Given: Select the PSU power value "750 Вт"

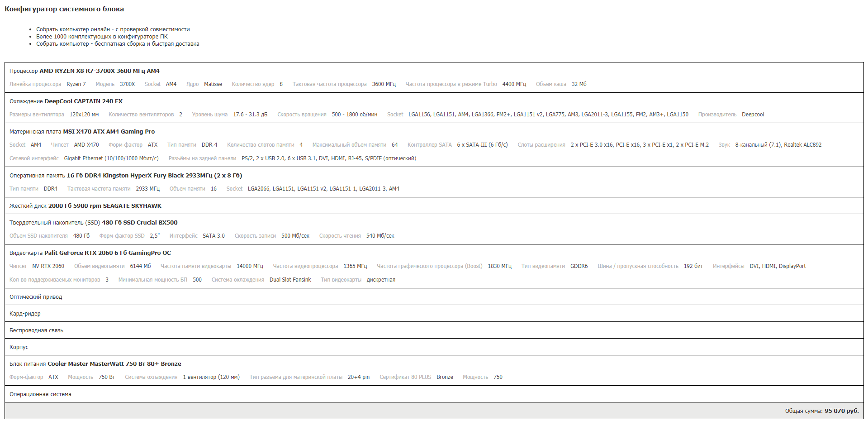Looking at the screenshot, I should click(107, 377).
